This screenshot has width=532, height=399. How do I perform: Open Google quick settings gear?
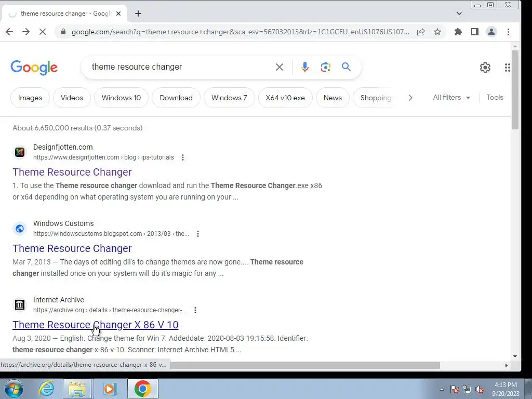tap(485, 68)
